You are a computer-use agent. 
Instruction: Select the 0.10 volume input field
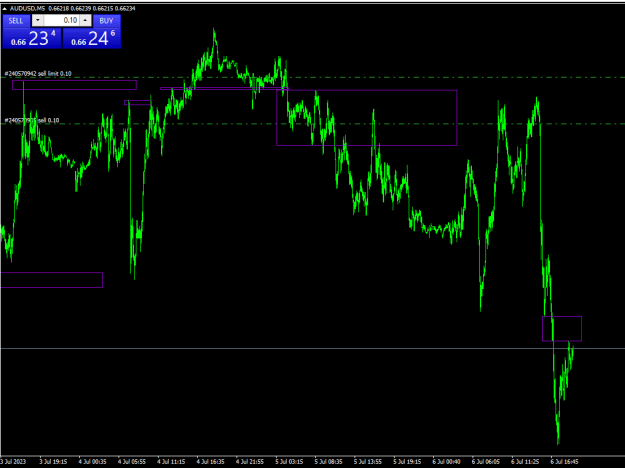tap(62, 20)
